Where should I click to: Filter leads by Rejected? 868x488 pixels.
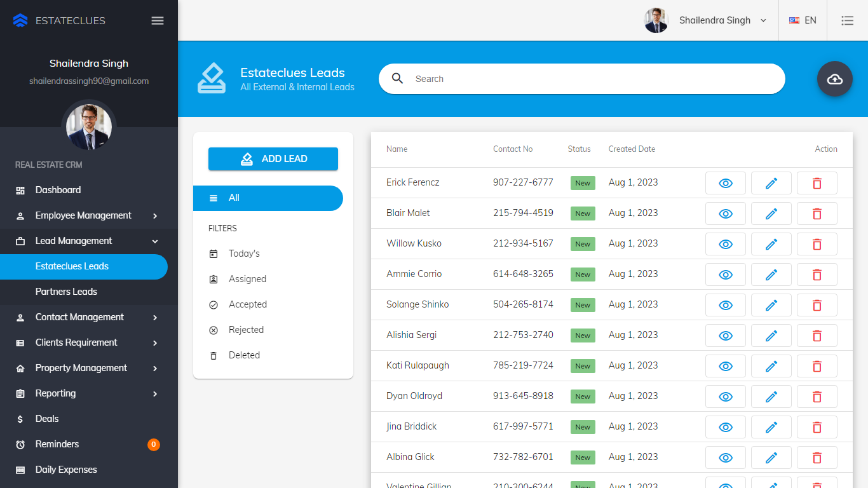click(x=246, y=330)
